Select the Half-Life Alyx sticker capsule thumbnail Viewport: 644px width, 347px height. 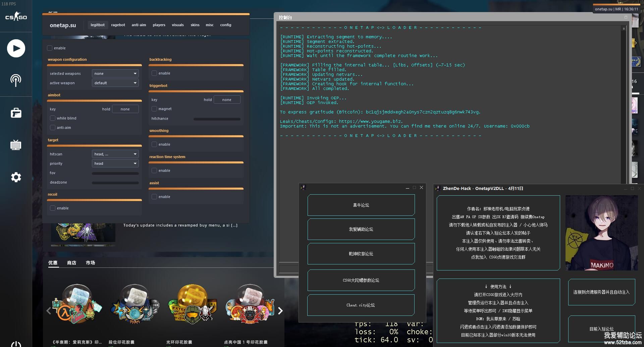tap(77, 305)
